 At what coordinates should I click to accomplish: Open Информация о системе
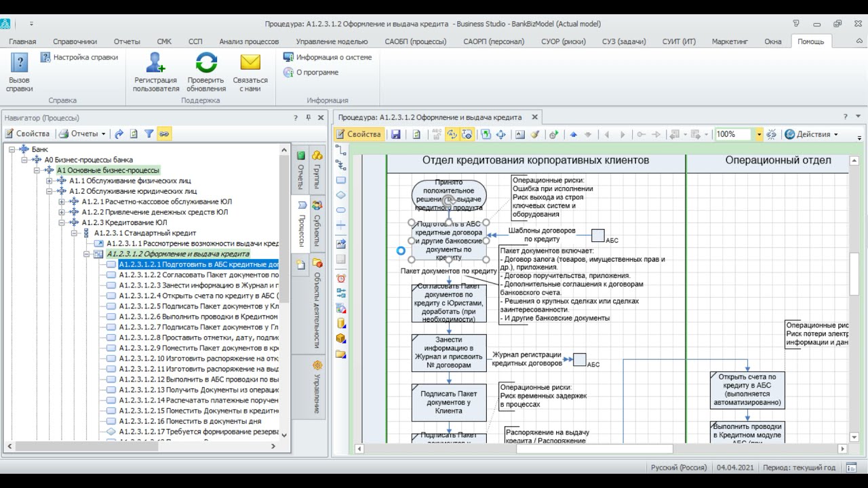328,58
